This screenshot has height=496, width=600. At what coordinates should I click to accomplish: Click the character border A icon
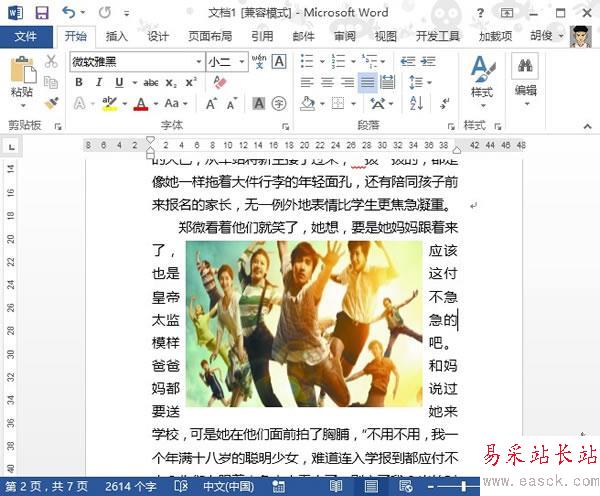(279, 61)
